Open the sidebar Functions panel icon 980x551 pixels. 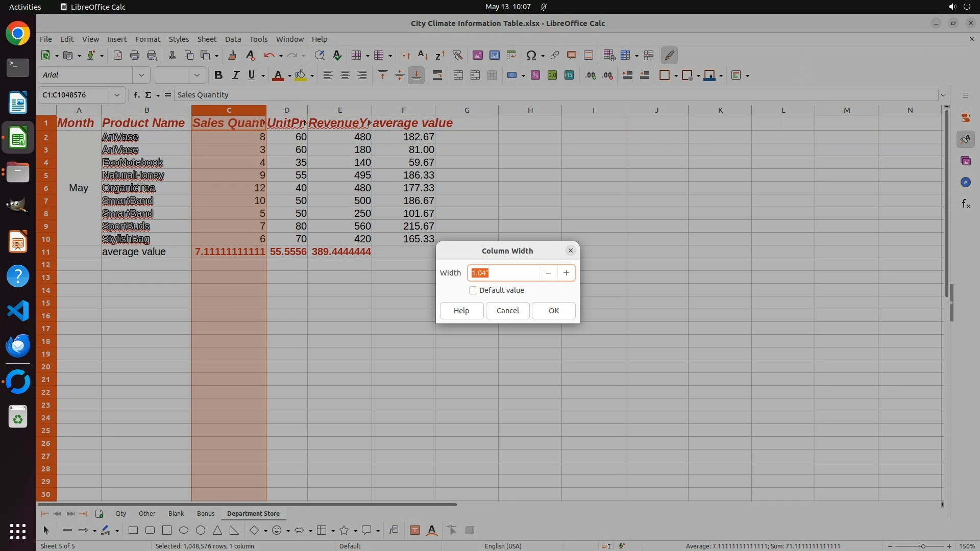click(x=966, y=204)
